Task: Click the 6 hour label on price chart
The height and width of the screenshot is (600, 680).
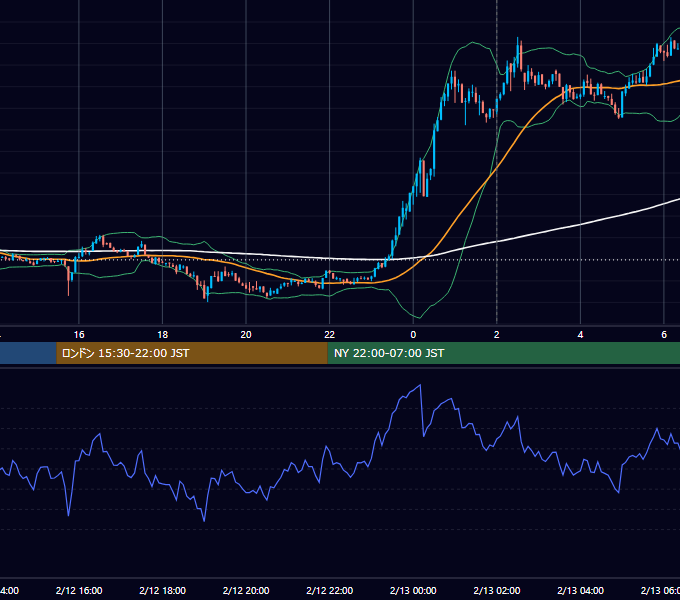Action: point(664,335)
